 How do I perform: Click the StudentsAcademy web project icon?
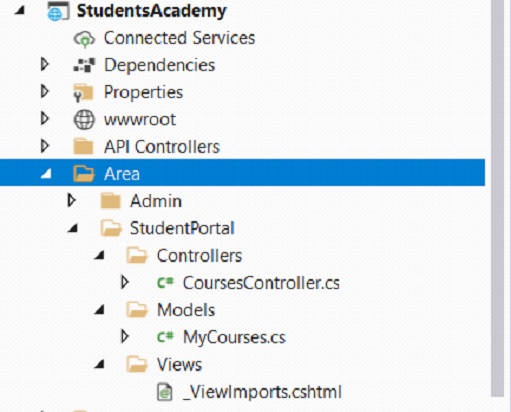point(58,11)
